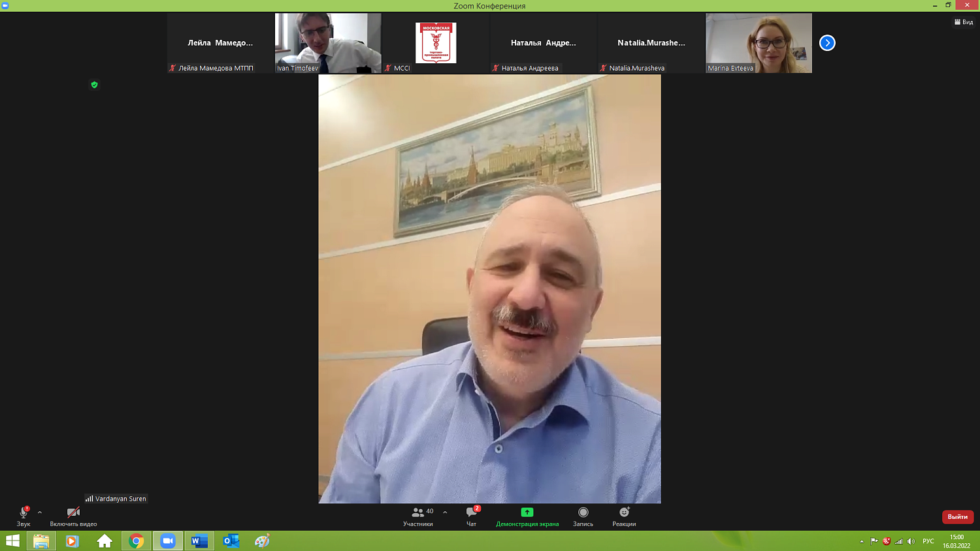The width and height of the screenshot is (980, 551).
Task: Open Reactions (Реакции) menu
Action: (x=624, y=516)
